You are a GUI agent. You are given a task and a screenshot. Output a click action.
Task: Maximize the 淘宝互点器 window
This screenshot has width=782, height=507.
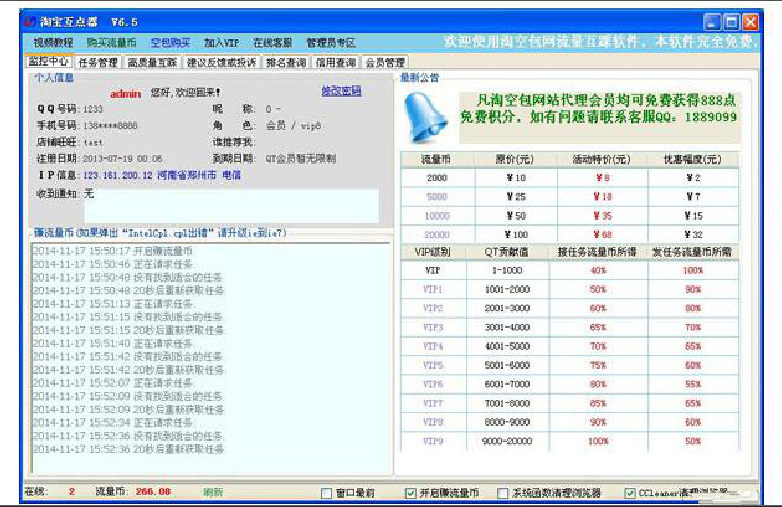coord(731,22)
